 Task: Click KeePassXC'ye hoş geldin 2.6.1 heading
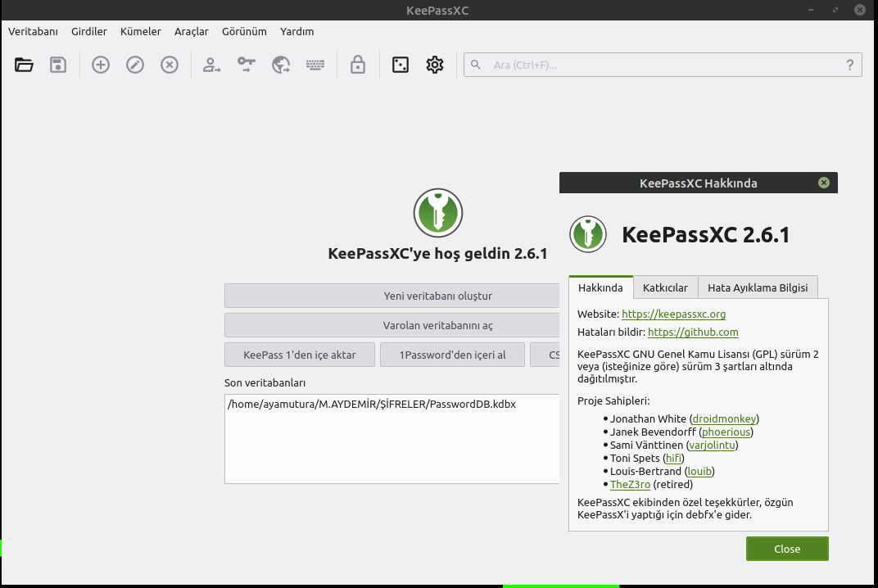(x=438, y=254)
